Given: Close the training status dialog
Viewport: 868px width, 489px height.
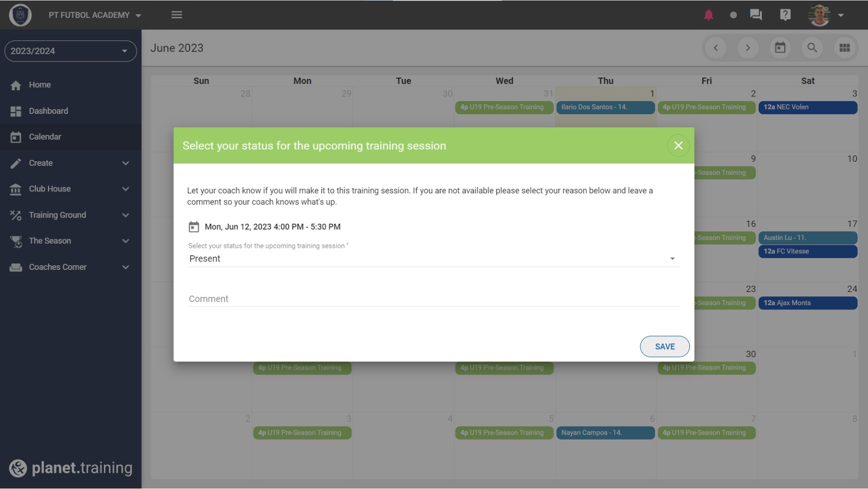Looking at the screenshot, I should pos(678,145).
